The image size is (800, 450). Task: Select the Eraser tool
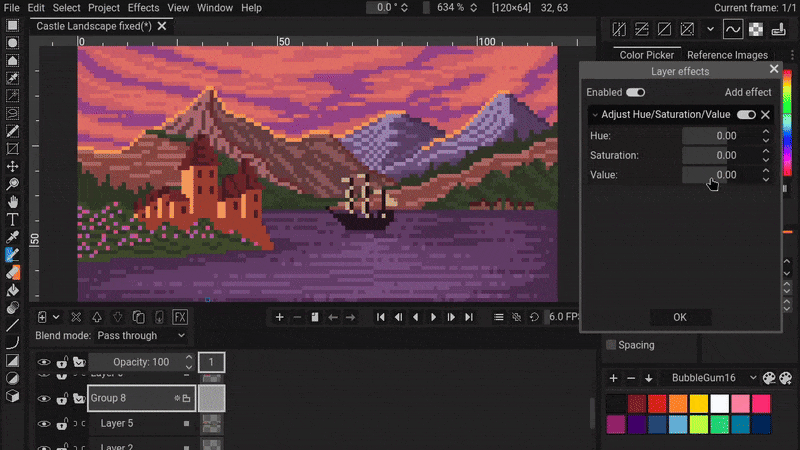[13, 272]
